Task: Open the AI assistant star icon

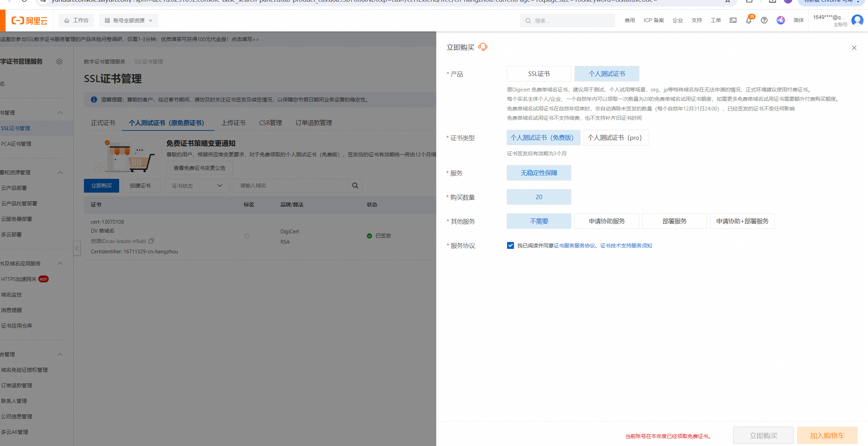Action: (781, 20)
